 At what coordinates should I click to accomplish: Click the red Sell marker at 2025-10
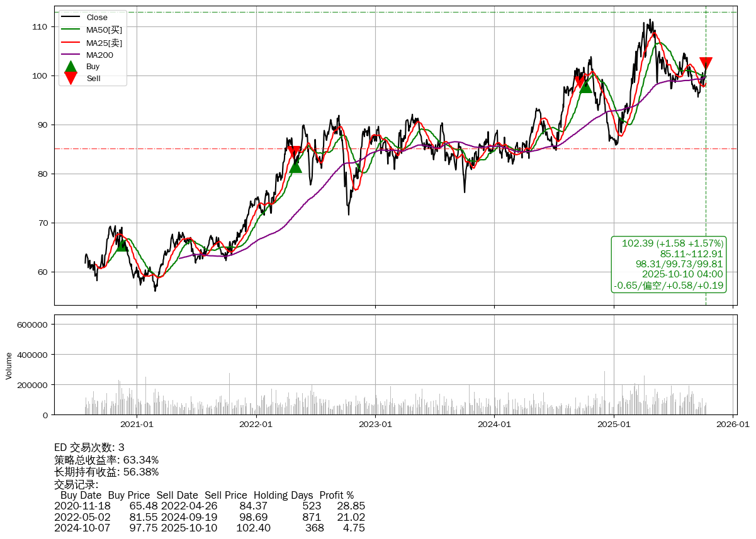[706, 64]
